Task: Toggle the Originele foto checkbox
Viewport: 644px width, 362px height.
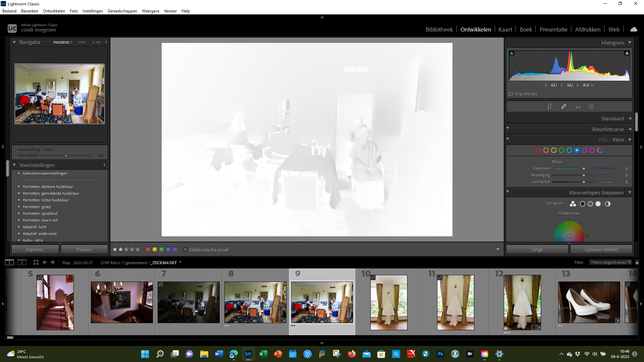Action: tap(511, 94)
